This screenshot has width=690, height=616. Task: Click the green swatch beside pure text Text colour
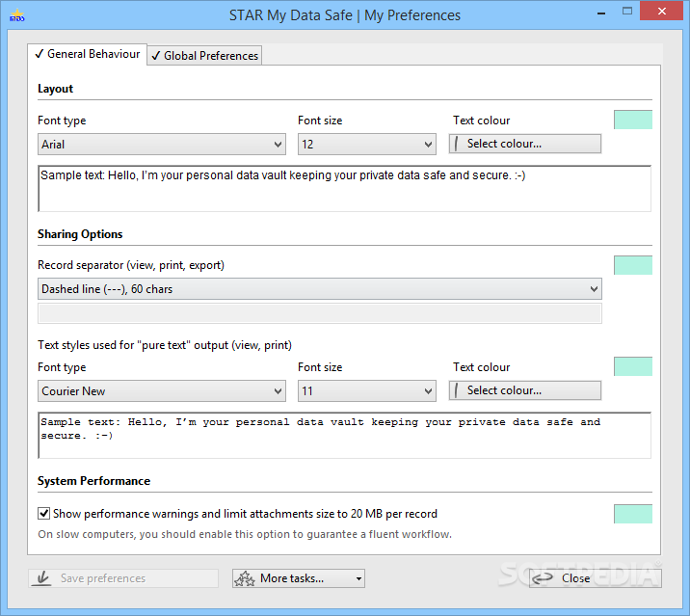[633, 366]
